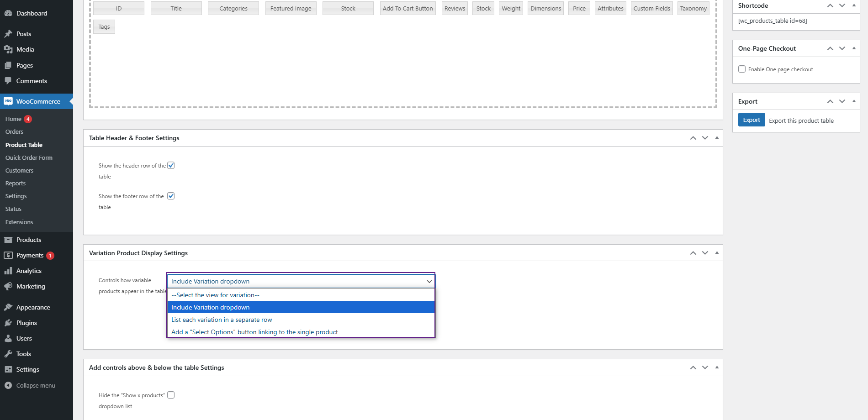Collapse Variation Product Display Settings panel

(x=717, y=253)
